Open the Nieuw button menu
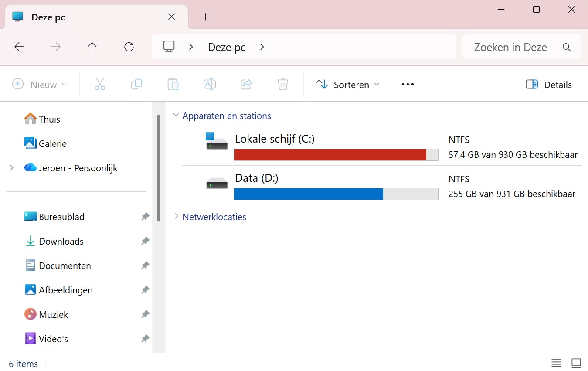The width and height of the screenshot is (588, 371). [40, 85]
